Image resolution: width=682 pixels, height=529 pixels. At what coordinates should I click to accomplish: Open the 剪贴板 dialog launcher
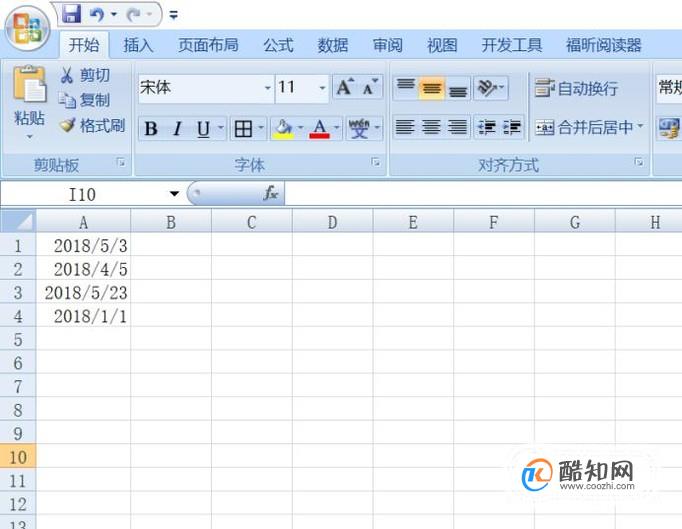coord(121,162)
